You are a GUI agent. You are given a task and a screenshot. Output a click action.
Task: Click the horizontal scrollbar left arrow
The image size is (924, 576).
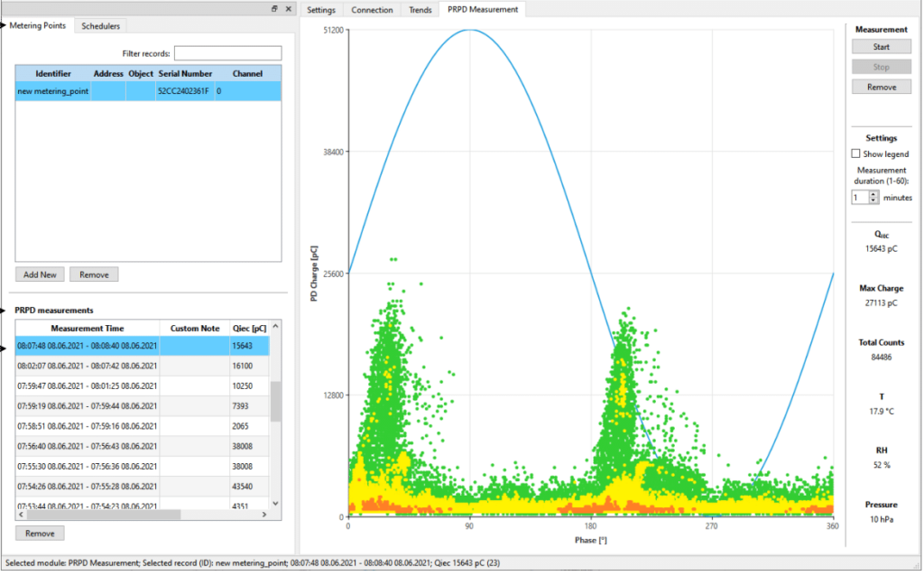coord(22,515)
